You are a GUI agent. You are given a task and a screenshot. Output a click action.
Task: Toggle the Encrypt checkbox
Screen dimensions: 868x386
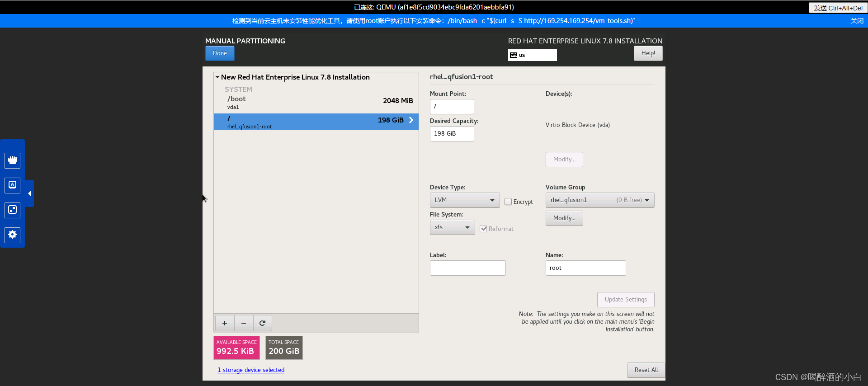tap(508, 202)
